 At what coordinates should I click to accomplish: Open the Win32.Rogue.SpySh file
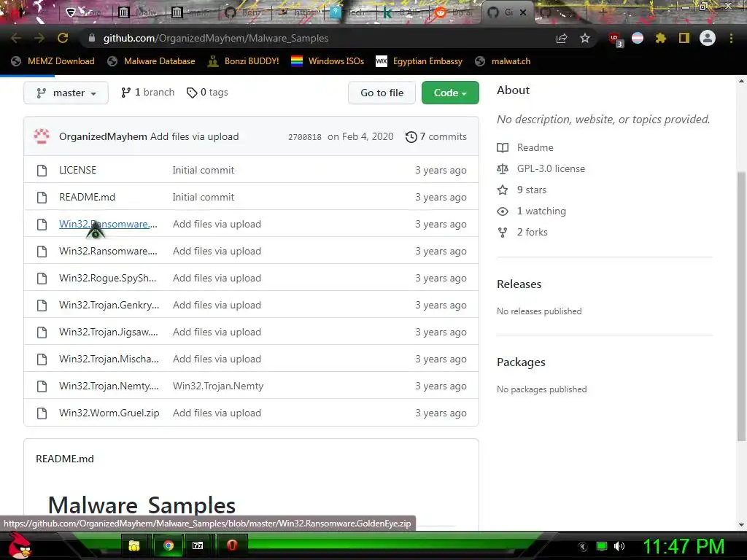coord(108,278)
